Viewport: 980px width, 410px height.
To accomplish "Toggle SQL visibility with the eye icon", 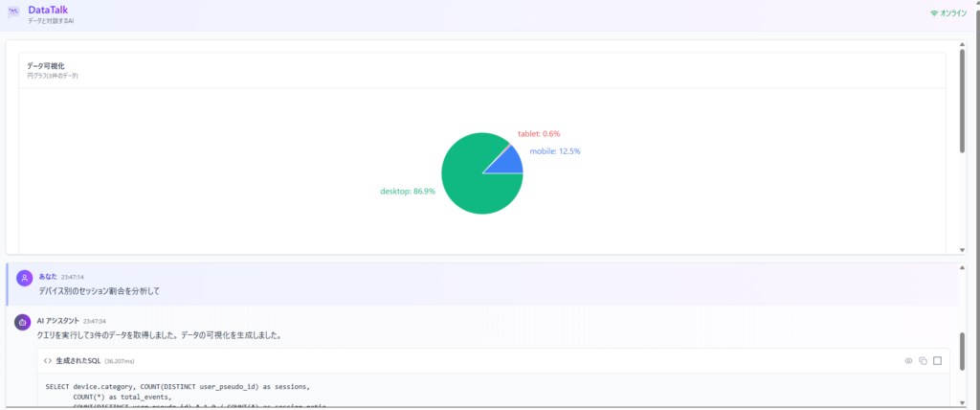I will click(908, 361).
